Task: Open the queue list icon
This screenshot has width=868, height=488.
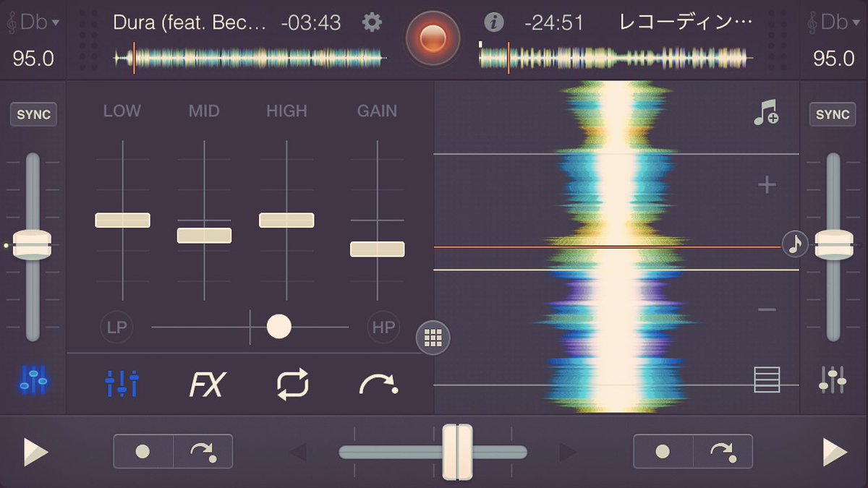Action: (767, 380)
